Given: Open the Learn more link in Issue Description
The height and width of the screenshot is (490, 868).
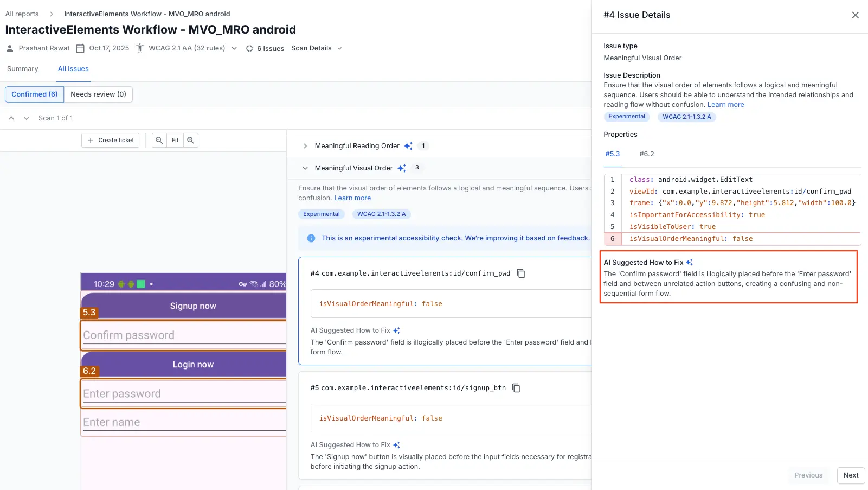Looking at the screenshot, I should (725, 104).
